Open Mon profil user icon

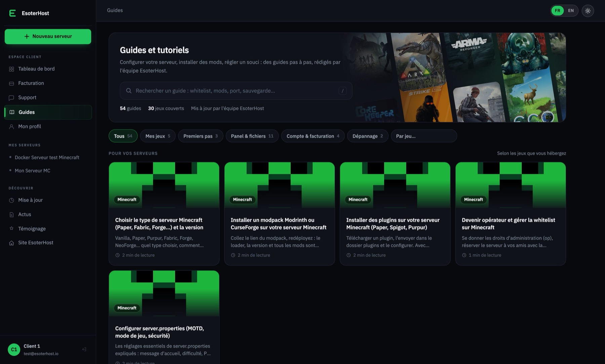pyautogui.click(x=11, y=127)
